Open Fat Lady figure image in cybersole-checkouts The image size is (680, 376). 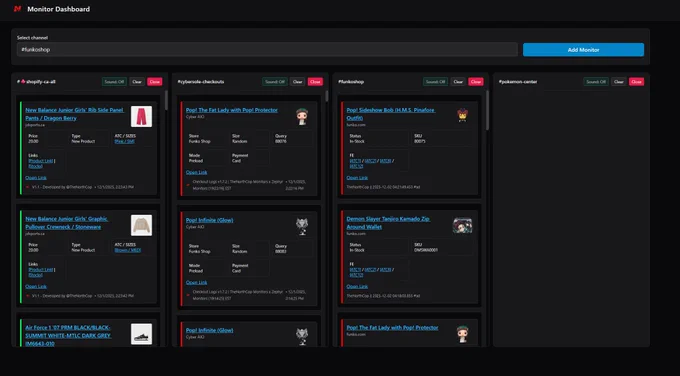[x=302, y=116]
